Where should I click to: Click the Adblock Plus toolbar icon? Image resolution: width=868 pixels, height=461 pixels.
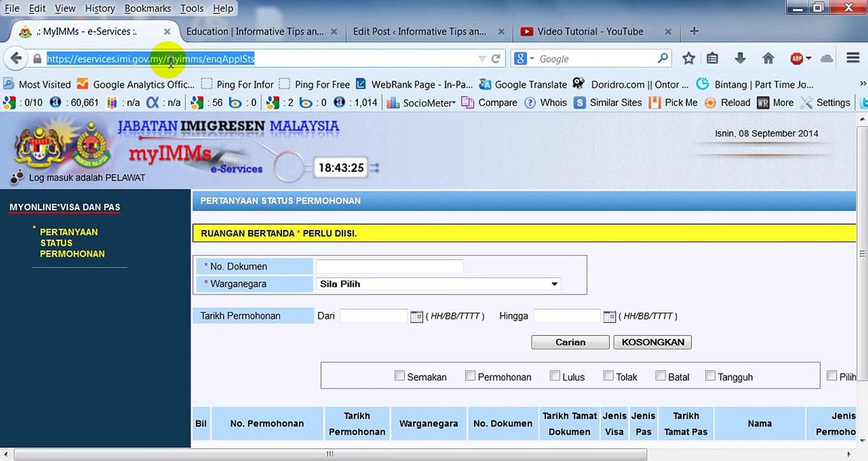point(797,58)
